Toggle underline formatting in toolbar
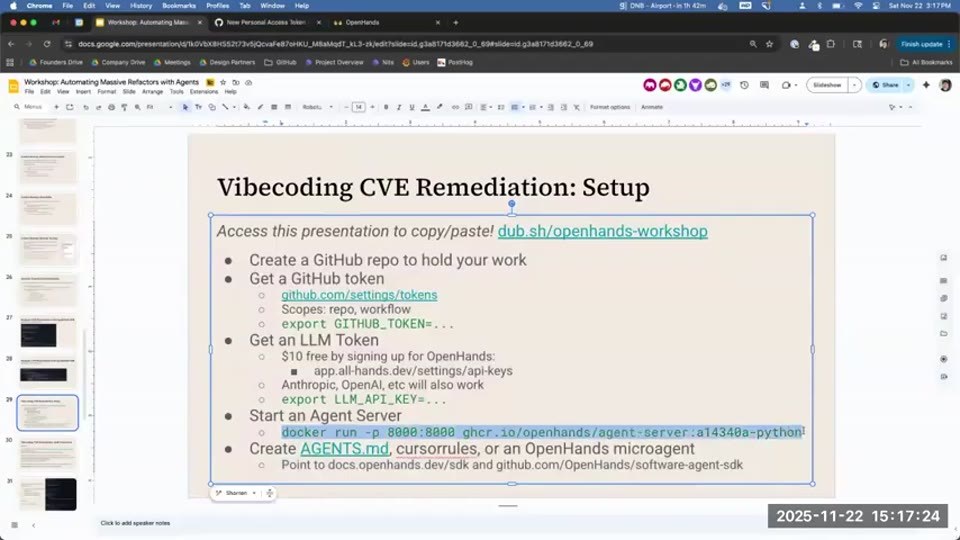This screenshot has width=960, height=540. coord(411,107)
